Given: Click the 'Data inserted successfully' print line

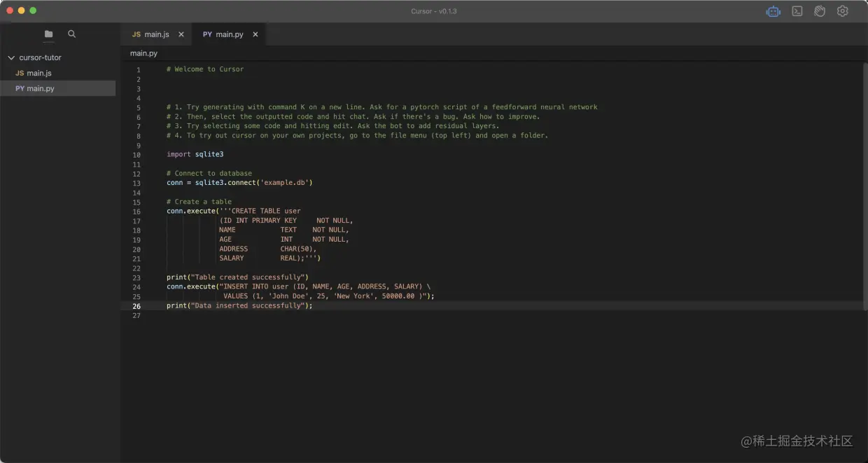Looking at the screenshot, I should (x=239, y=305).
